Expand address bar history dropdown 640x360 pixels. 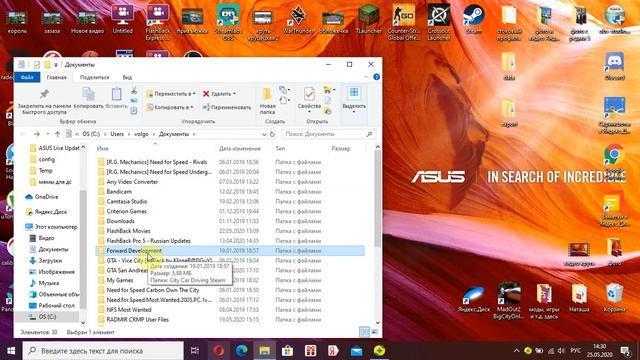click(x=264, y=134)
